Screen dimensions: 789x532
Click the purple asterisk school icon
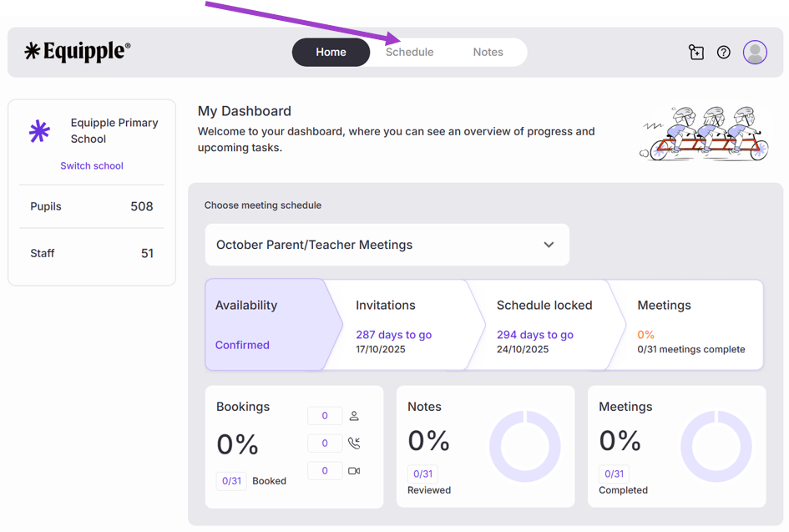coord(39,131)
